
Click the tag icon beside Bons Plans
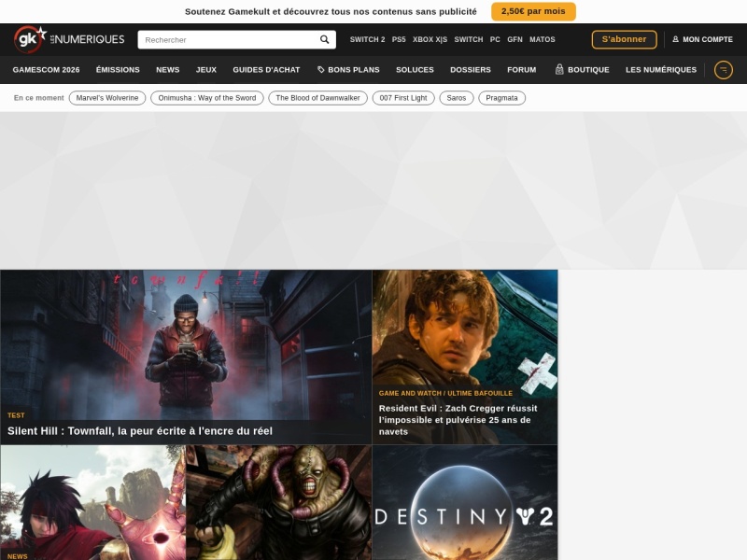[321, 70]
